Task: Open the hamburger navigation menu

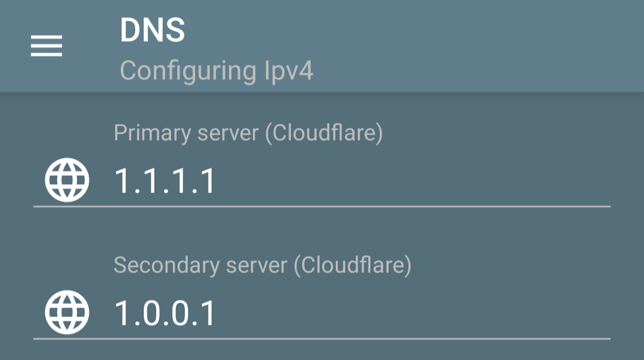Action: point(47,45)
